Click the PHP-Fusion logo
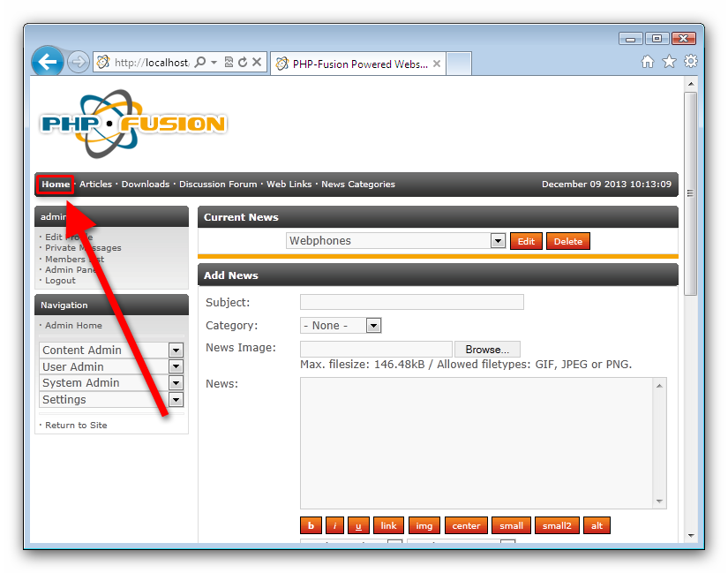728x573 pixels. (x=133, y=124)
